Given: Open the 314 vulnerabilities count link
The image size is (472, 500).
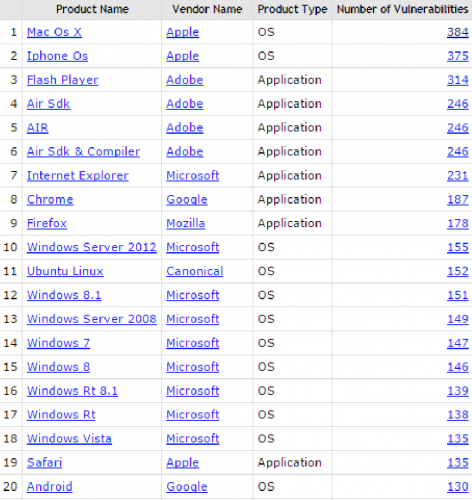Looking at the screenshot, I should click(x=458, y=80).
